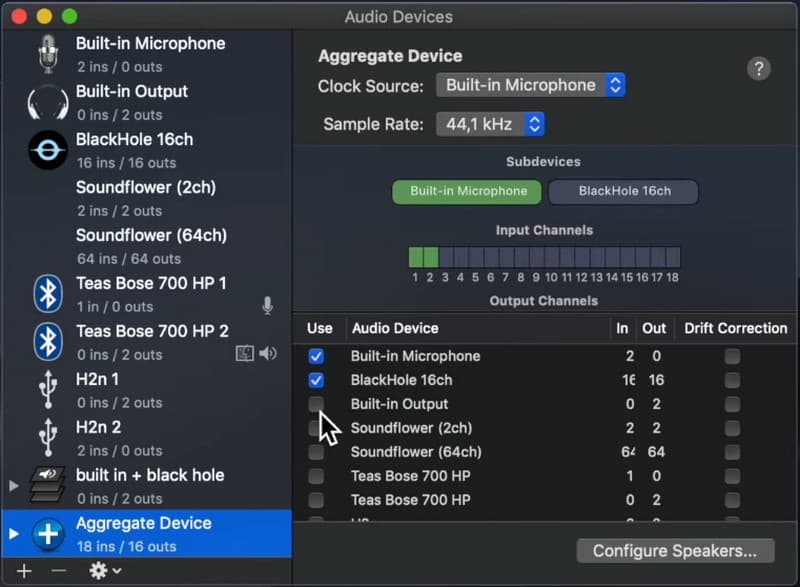Choose the BlackHole 16ch device icon
The width and height of the screenshot is (800, 587).
pyautogui.click(x=48, y=150)
